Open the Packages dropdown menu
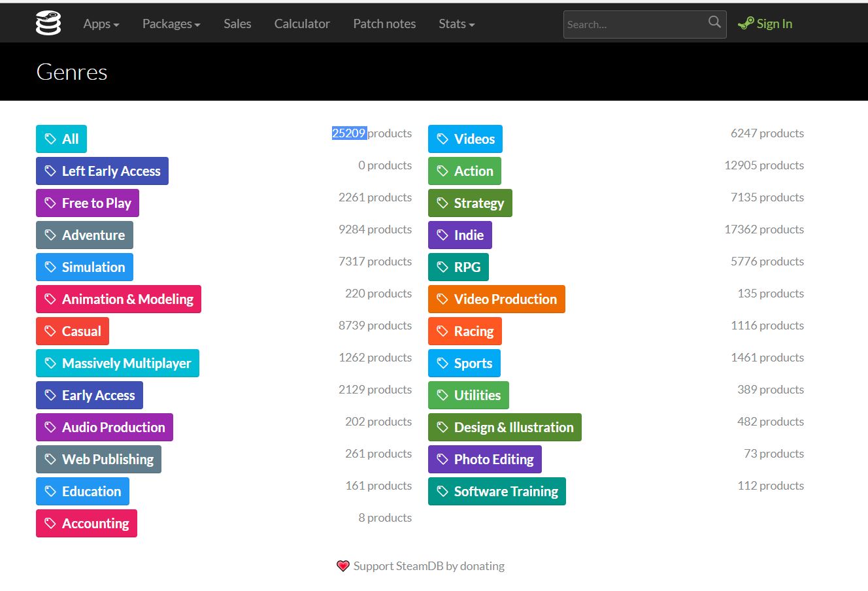This screenshot has width=868, height=591. [171, 24]
